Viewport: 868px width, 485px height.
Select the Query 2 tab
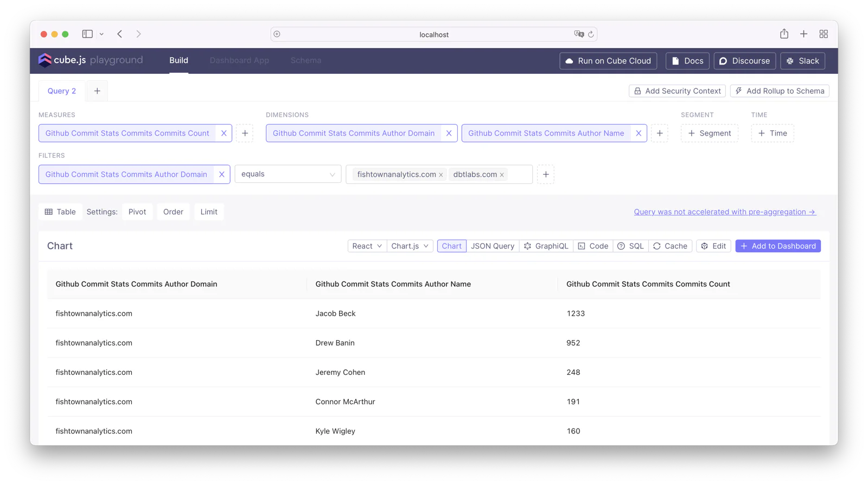click(62, 91)
